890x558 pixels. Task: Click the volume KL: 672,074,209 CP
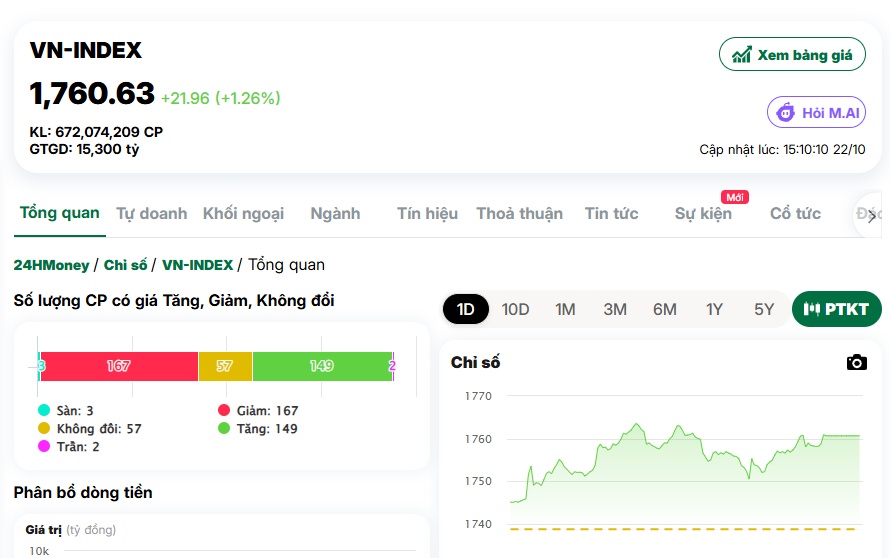(x=96, y=132)
